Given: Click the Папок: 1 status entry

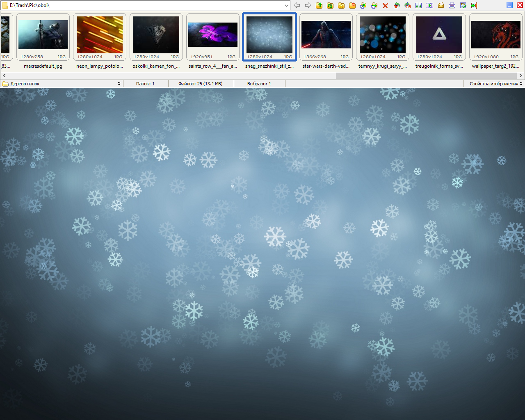Looking at the screenshot, I should (146, 84).
